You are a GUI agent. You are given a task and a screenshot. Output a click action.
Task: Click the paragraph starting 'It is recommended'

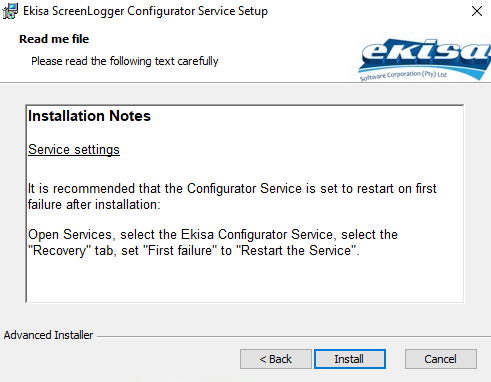click(232, 196)
